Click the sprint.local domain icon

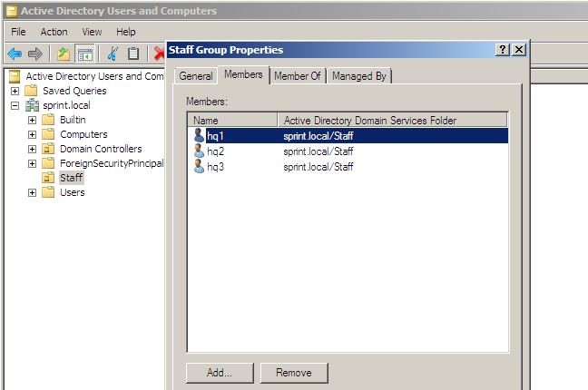tap(33, 105)
